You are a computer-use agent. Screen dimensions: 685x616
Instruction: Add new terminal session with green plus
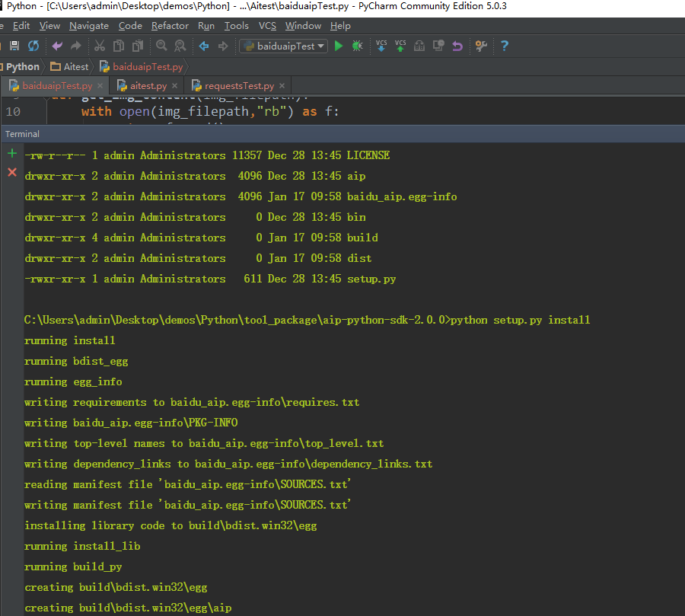pyautogui.click(x=11, y=154)
